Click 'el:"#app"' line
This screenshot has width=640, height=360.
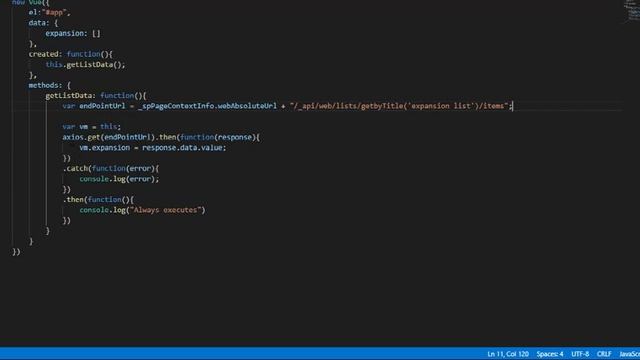49,12
